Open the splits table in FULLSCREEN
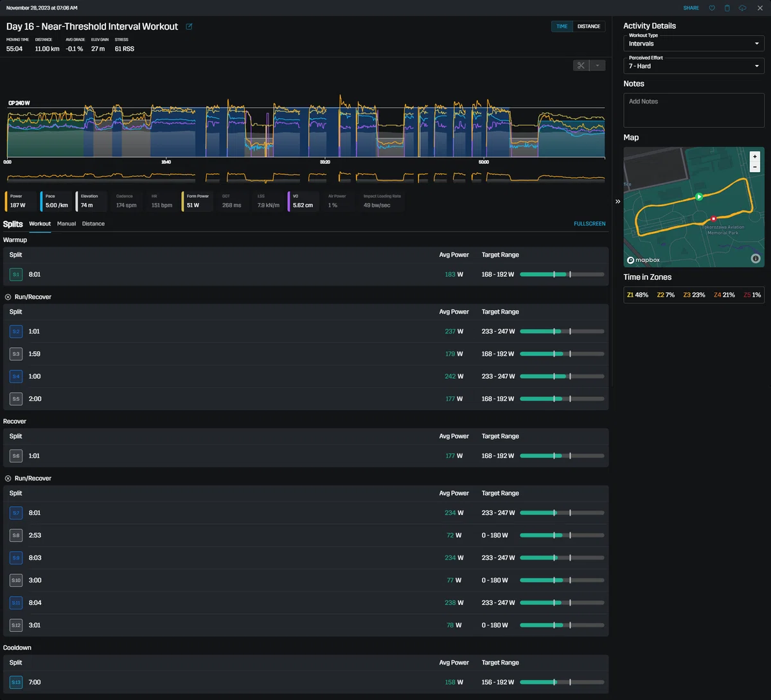This screenshot has height=700, width=771. click(590, 223)
